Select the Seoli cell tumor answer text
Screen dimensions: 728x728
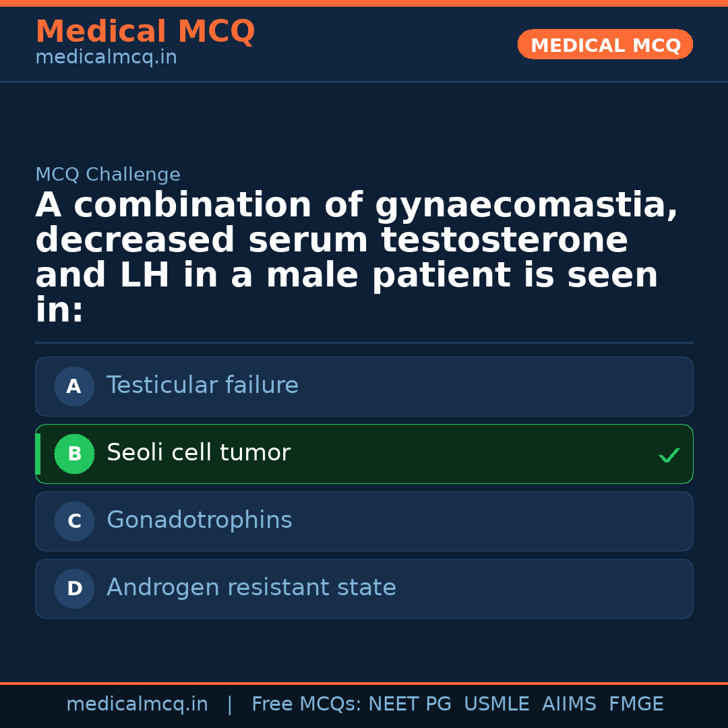coord(198,453)
